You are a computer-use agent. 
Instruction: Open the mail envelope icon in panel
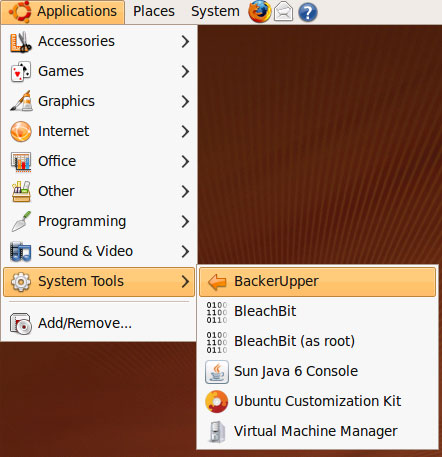(x=283, y=12)
